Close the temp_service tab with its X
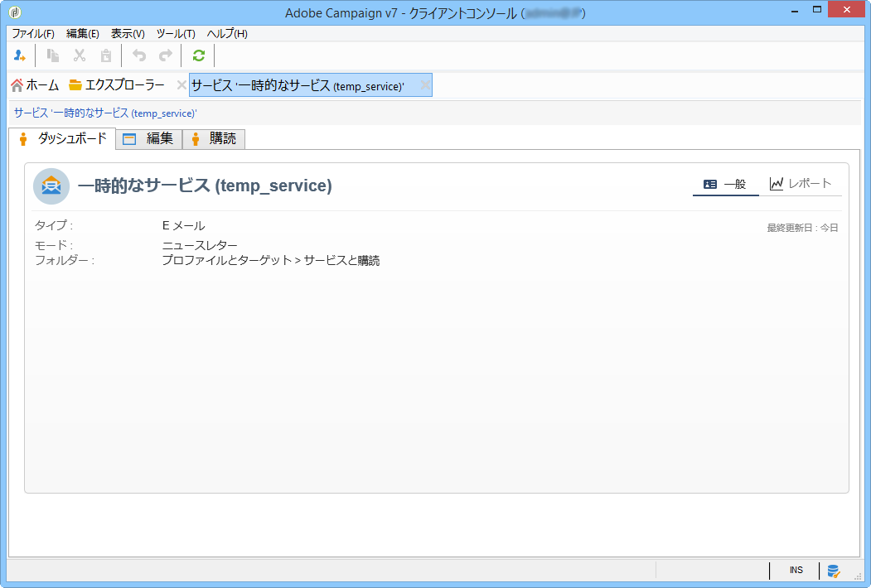This screenshot has width=871, height=588. [425, 85]
